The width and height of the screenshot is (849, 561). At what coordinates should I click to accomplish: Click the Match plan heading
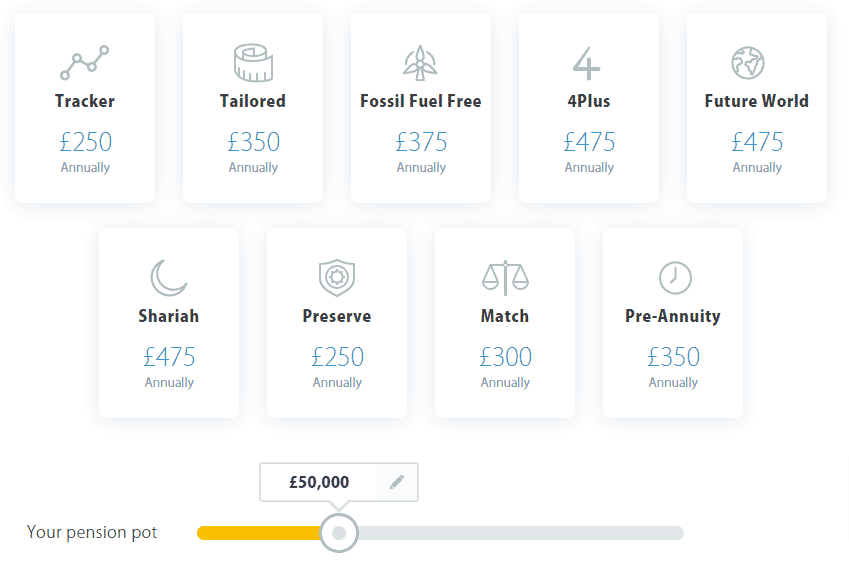(x=505, y=316)
